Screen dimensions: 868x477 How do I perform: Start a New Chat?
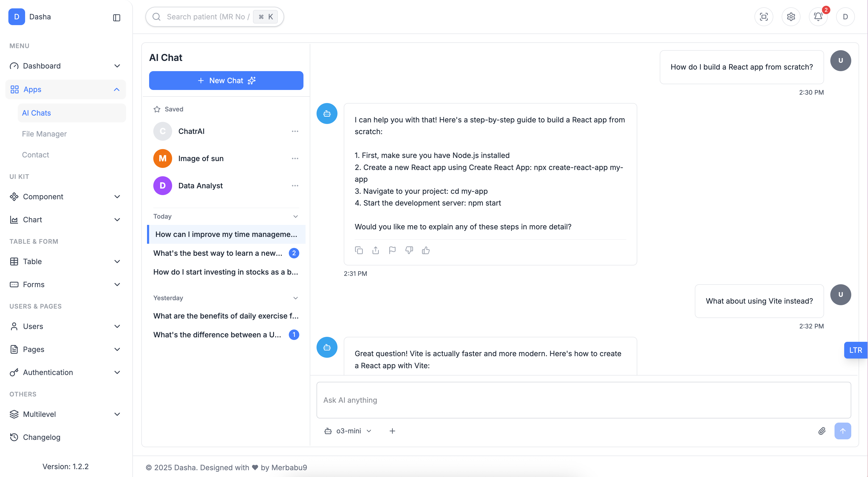(226, 81)
